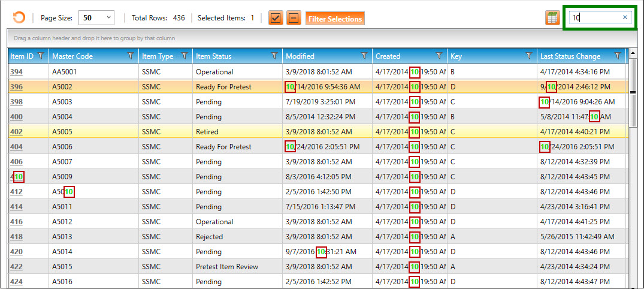Open the Last Status Change filter
This screenshot has height=289, width=644.
618,56
